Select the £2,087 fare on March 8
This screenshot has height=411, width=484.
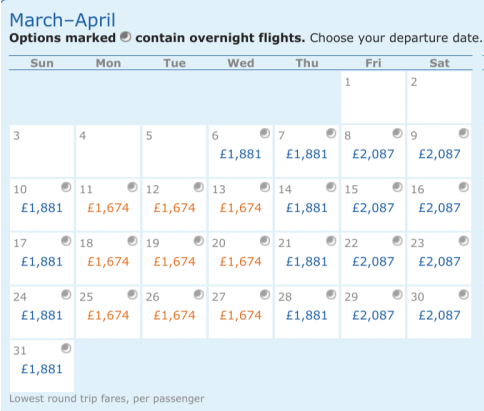(373, 154)
